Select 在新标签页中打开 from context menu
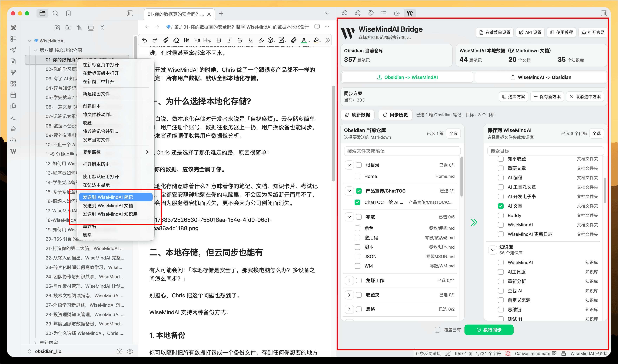The image size is (618, 364). pyautogui.click(x=116, y=65)
